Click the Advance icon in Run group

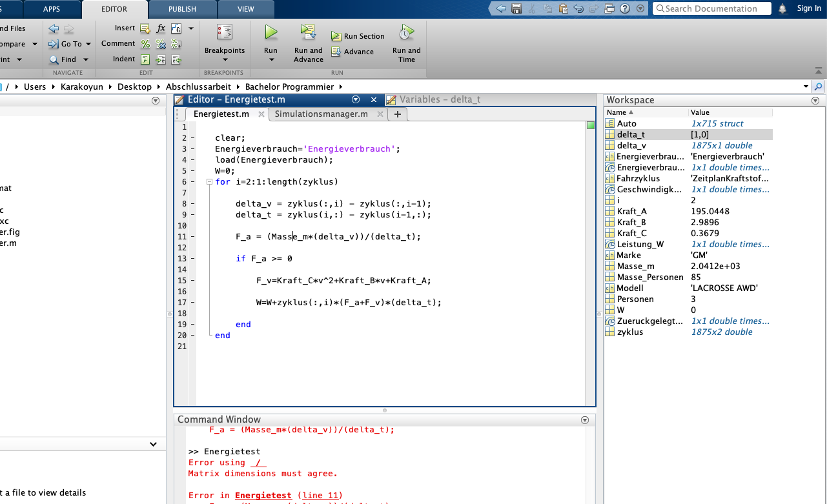[336, 52]
